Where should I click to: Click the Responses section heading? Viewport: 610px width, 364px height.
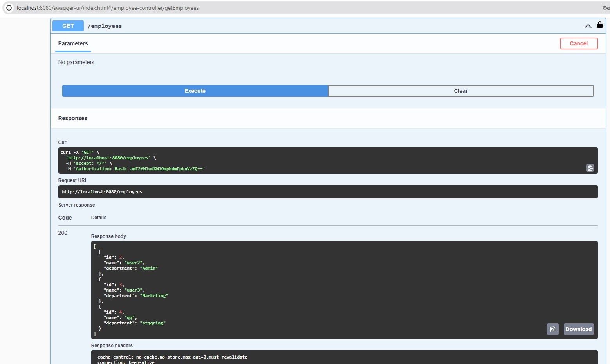pos(73,118)
